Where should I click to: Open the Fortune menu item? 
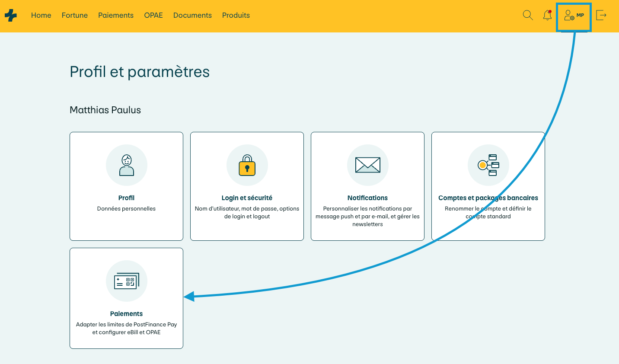[x=74, y=15]
